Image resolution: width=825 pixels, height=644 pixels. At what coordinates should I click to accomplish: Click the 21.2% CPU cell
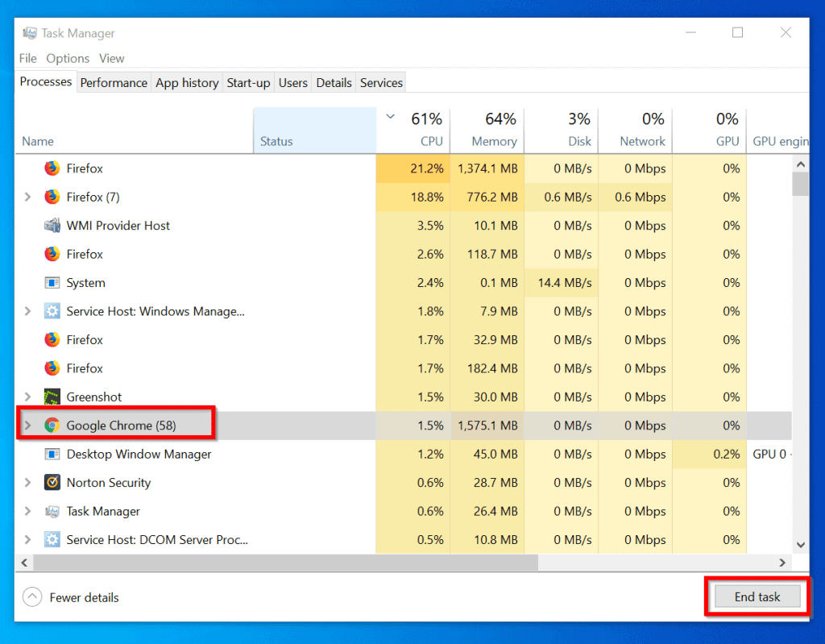click(x=413, y=168)
